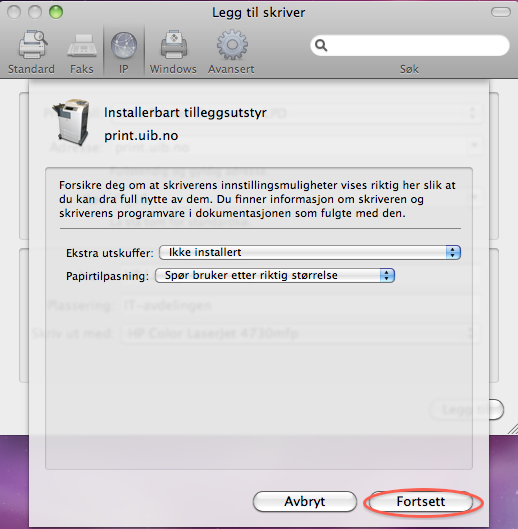
Task: Click the gray minimize window button
Action: point(35,12)
